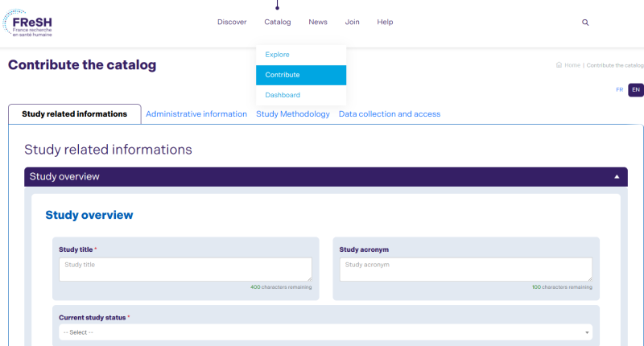Collapse the Study overview section arrow
The width and height of the screenshot is (644, 346).
[617, 176]
